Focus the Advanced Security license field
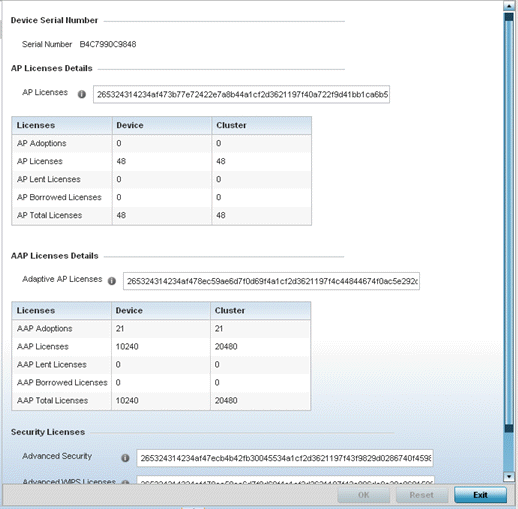 (285, 458)
